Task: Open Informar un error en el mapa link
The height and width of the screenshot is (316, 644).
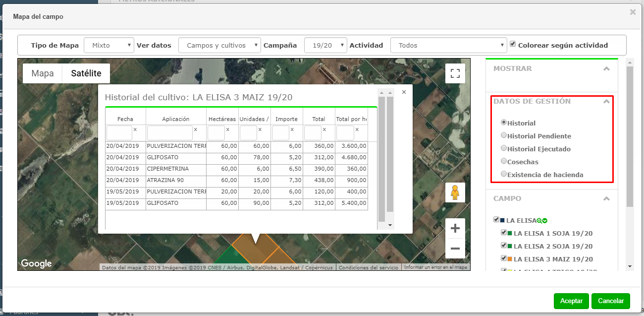Action: [x=436, y=267]
